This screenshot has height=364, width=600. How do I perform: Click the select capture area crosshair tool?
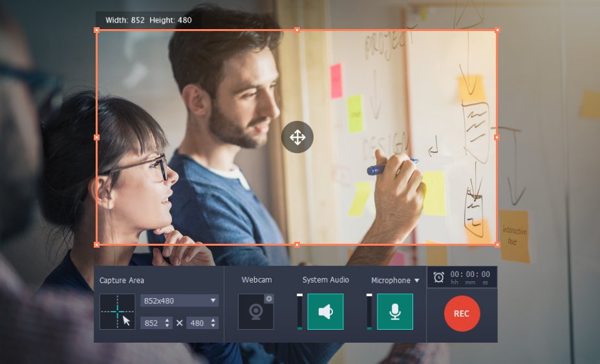coord(118,312)
